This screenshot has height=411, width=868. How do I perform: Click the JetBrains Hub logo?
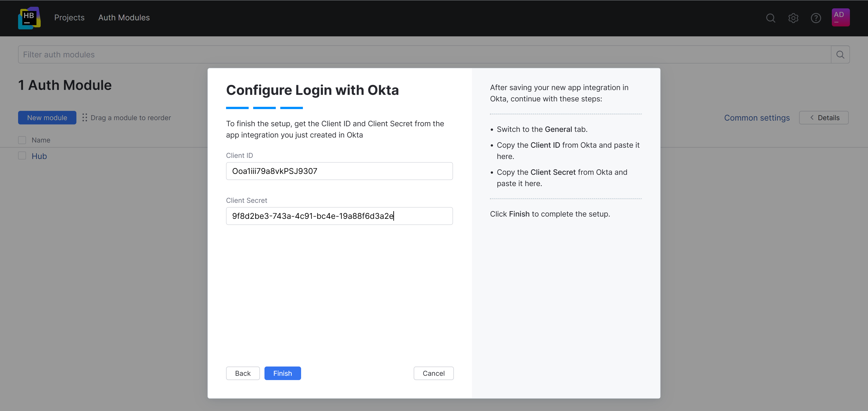click(x=29, y=18)
